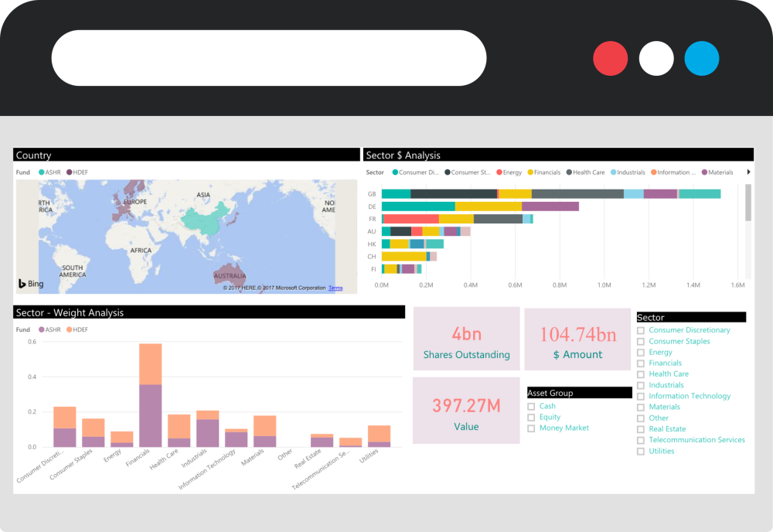Click the browser address bar field
Screen dimensions: 773x532
click(x=268, y=59)
